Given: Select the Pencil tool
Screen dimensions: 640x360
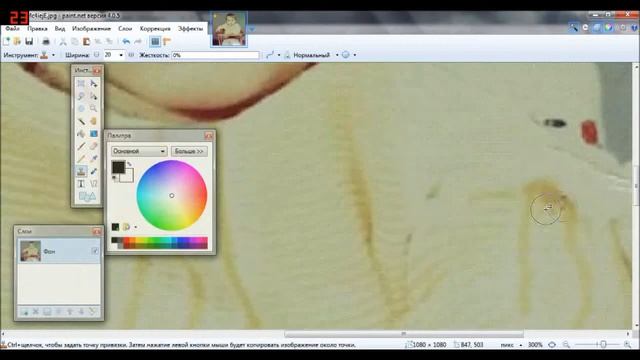Looking at the screenshot, I should tap(81, 159).
